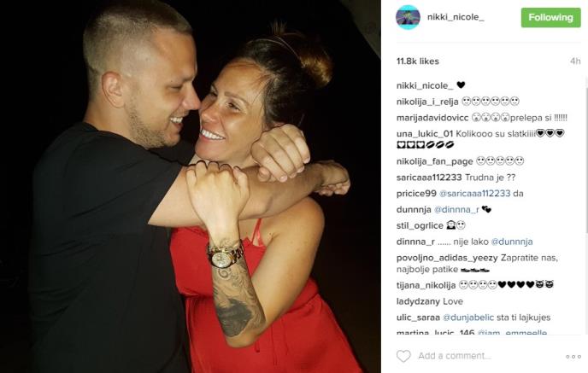
Task: Open the @dinnna_r mention link
Action: point(456,210)
